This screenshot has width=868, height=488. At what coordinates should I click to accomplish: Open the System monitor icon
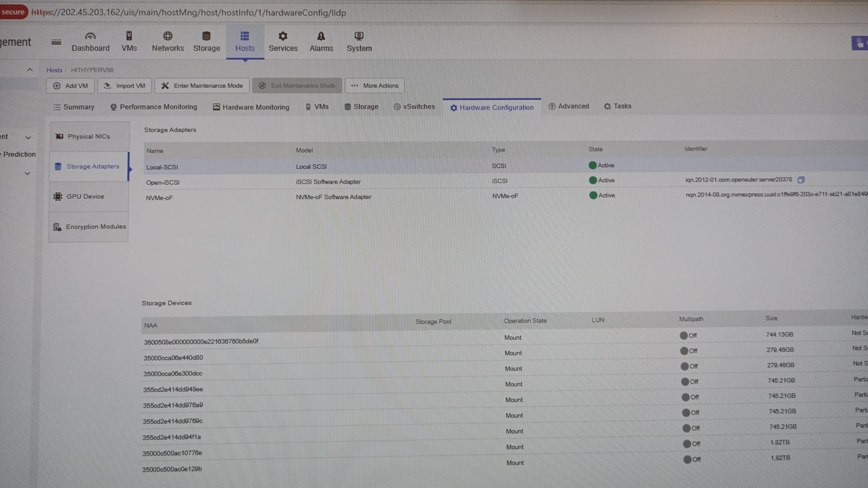[359, 36]
